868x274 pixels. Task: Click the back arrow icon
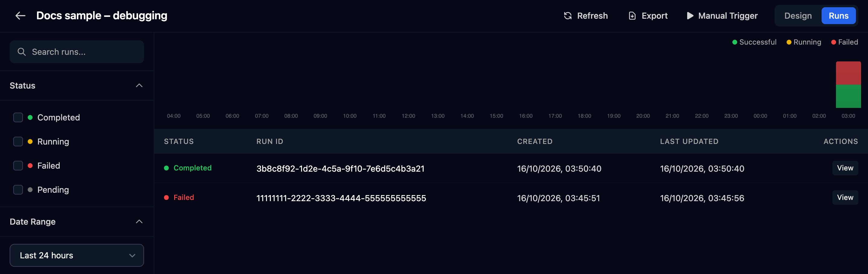(20, 15)
